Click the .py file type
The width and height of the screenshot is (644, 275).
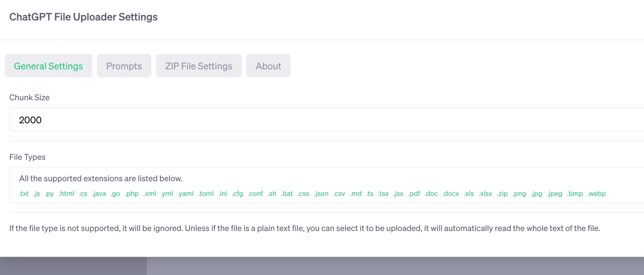pos(49,194)
